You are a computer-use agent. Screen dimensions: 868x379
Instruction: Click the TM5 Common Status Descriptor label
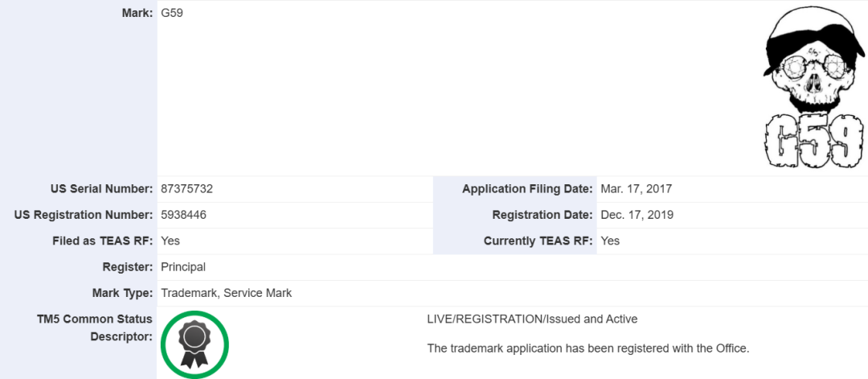95,328
